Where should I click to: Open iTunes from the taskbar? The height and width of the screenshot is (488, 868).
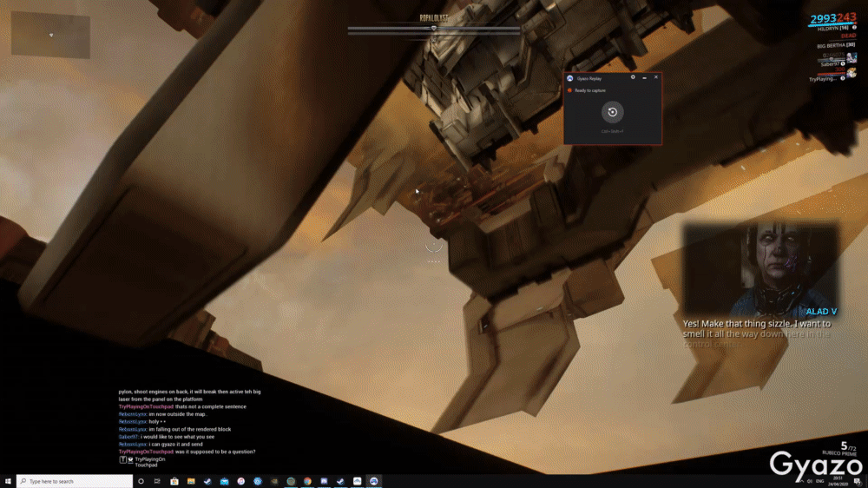(x=240, y=481)
